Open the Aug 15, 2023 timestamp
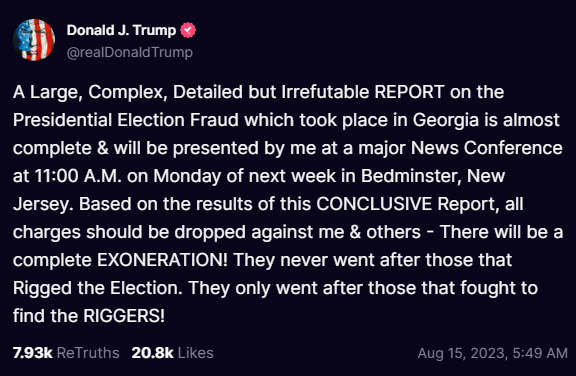This screenshot has height=376, width=576. 493,353
